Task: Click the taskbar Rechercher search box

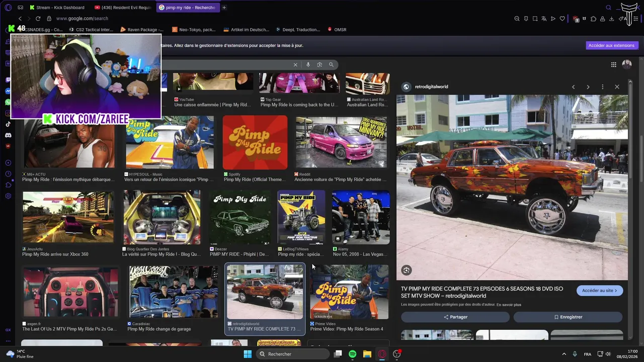Action: (x=293, y=354)
